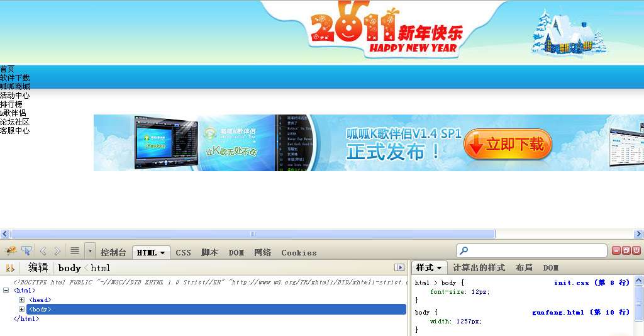The image size is (644, 336).
Task: Click the break on mutate icon beside 编辑
Action: tap(11, 268)
